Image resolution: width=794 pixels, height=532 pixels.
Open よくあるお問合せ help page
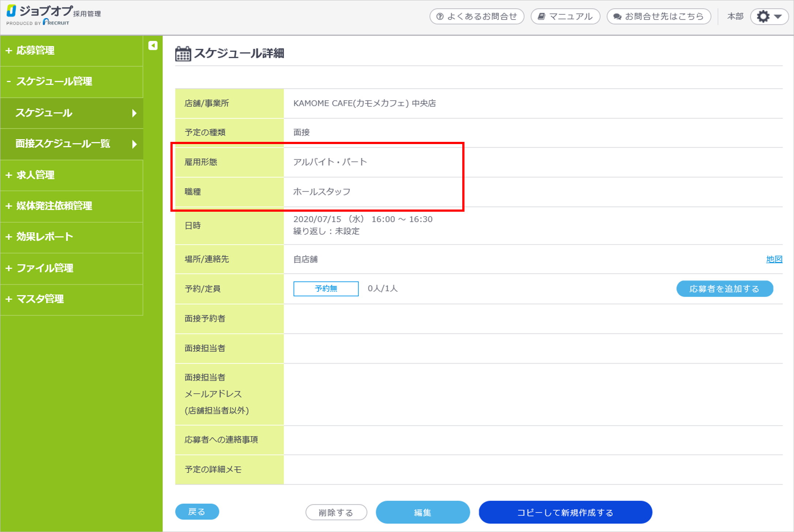(477, 17)
